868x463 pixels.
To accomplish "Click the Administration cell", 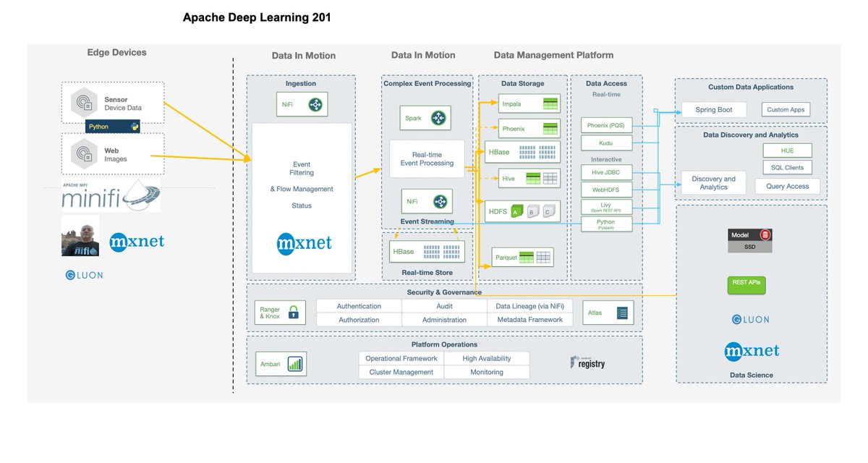I will click(x=444, y=320).
